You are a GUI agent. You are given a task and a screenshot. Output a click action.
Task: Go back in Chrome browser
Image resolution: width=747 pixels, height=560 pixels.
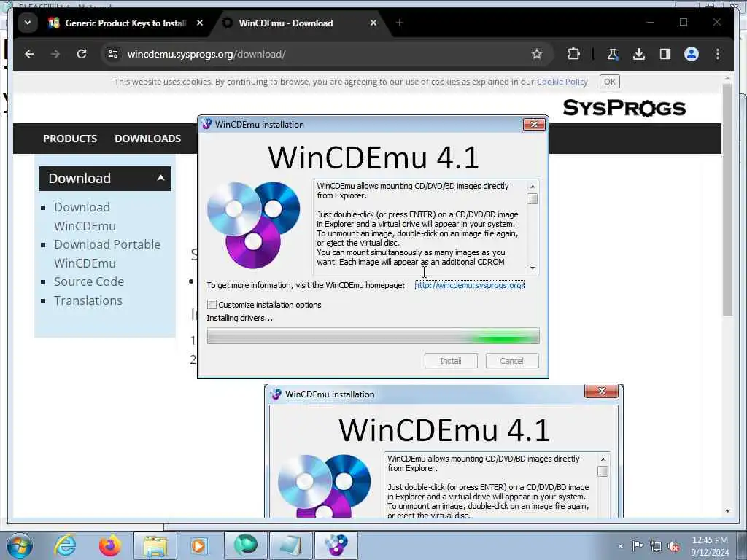tap(29, 54)
